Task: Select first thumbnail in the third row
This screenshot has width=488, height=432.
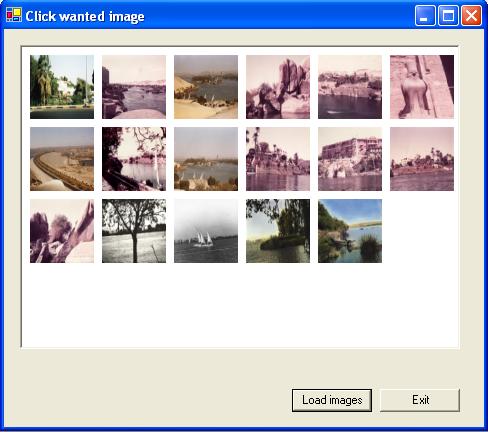Action: (x=62, y=231)
